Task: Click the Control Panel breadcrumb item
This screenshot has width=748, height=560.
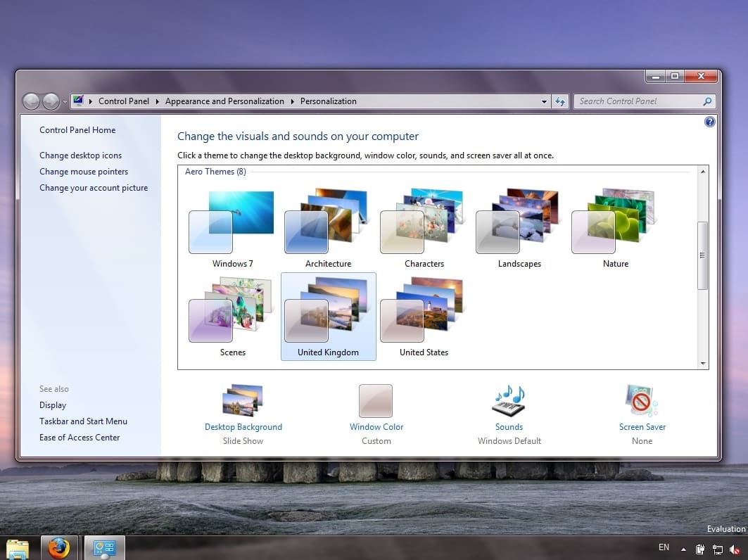Action: (123, 101)
